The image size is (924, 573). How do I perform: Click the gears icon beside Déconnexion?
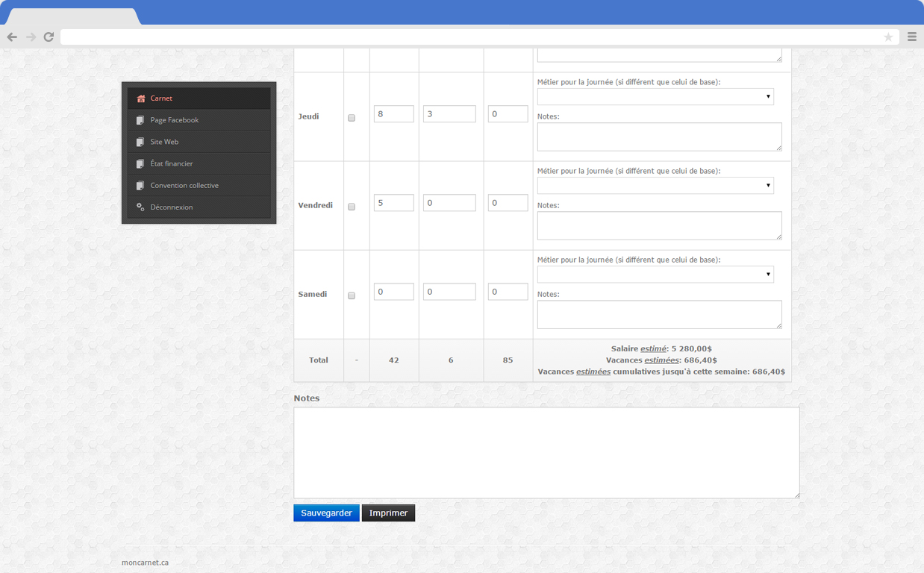coord(140,207)
